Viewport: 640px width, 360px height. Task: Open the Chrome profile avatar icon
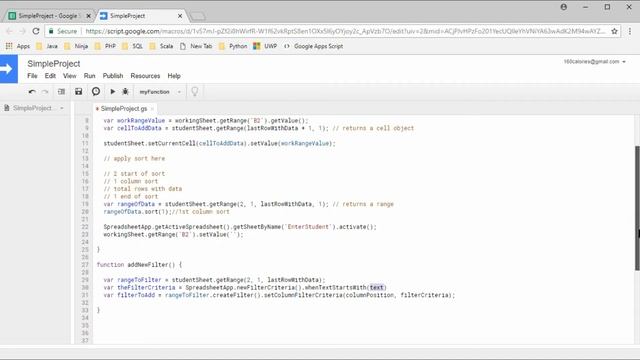(564, 7)
